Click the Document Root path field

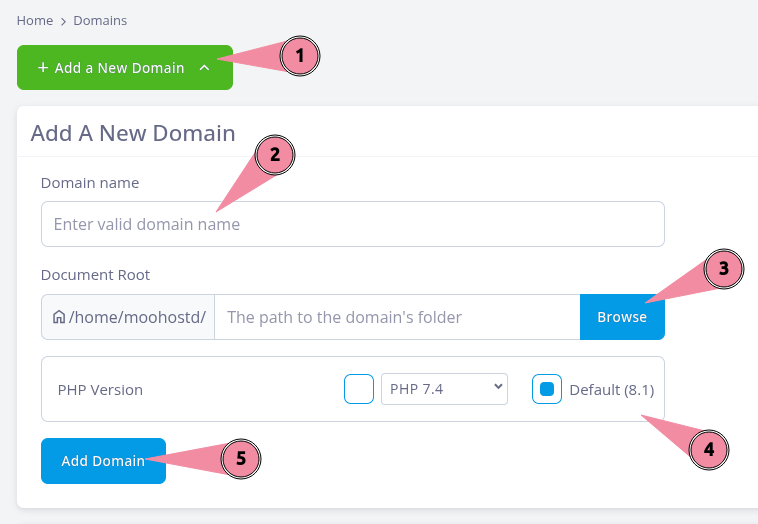click(397, 317)
